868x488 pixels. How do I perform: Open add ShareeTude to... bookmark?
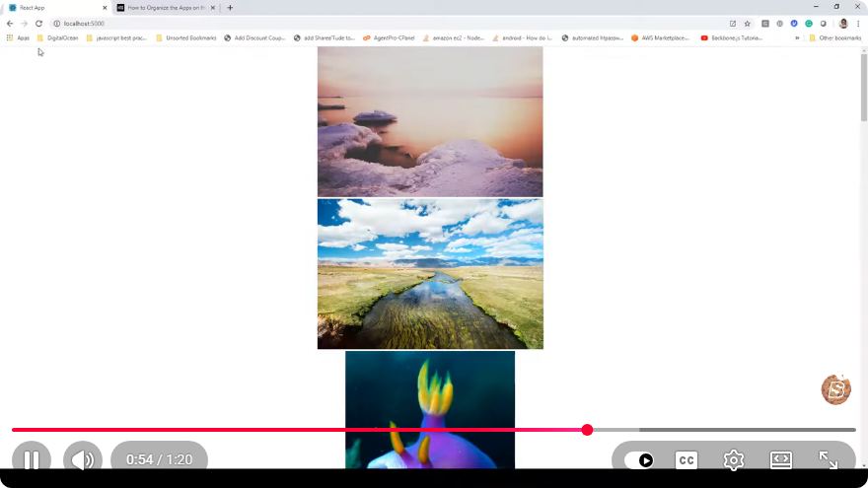pos(324,37)
